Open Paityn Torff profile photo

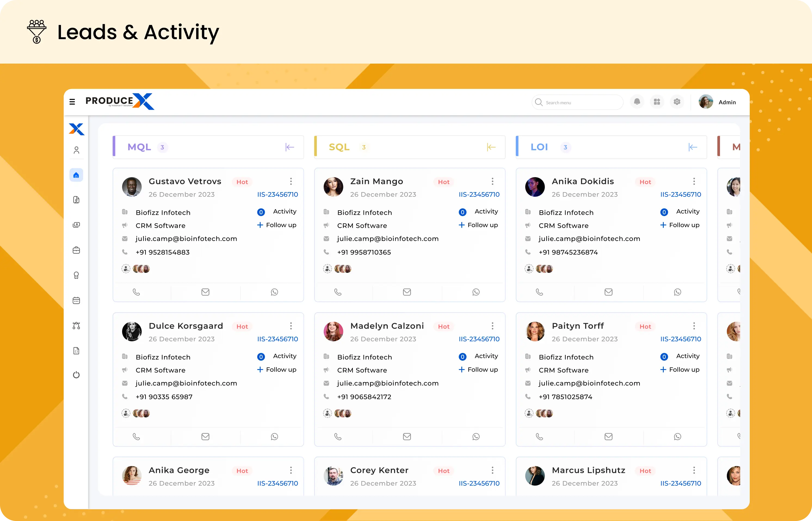tap(535, 331)
